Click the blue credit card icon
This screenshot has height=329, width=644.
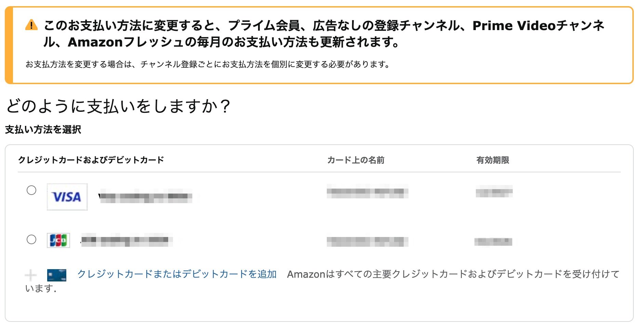(x=57, y=275)
